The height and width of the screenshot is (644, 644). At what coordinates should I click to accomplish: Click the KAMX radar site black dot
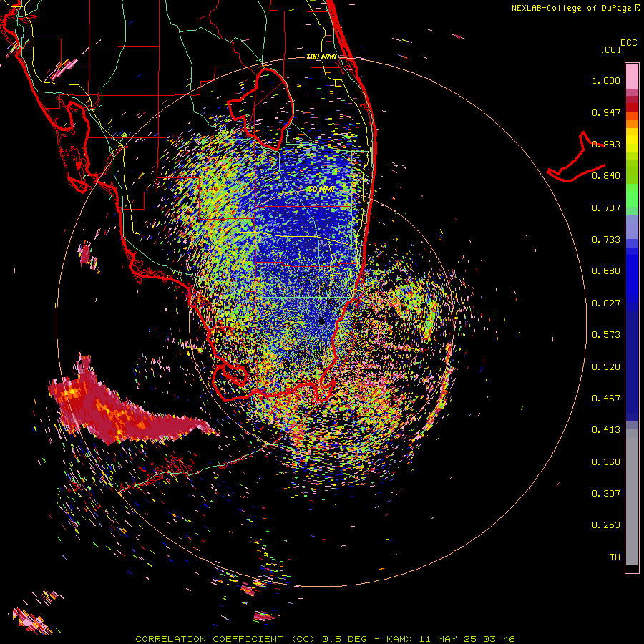click(x=322, y=321)
